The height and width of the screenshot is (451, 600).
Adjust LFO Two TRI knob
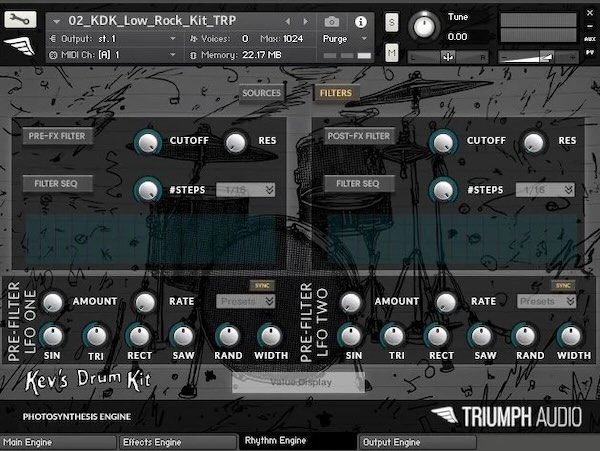(x=394, y=336)
